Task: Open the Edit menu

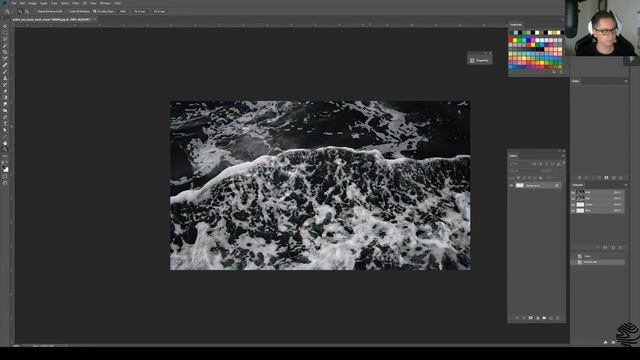Action: point(22,3)
